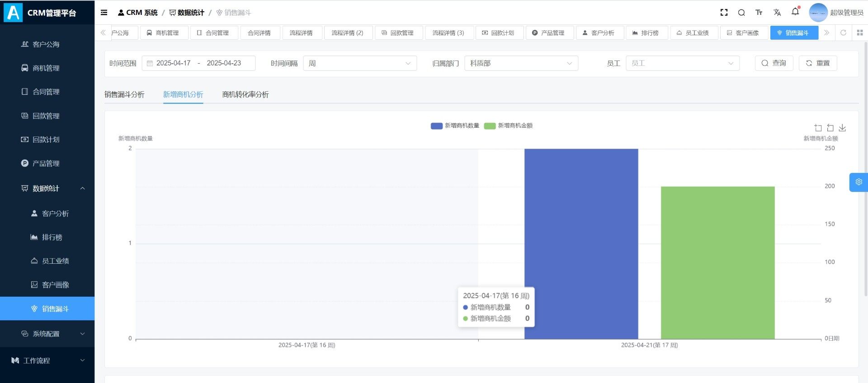The height and width of the screenshot is (383, 868).
Task: Open the 回款管理 page tab
Action: (x=399, y=33)
